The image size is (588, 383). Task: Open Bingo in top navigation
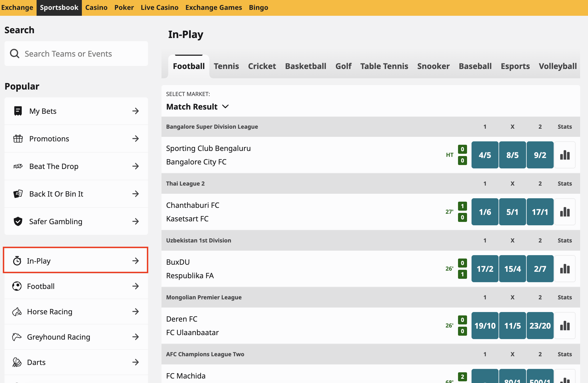[258, 8]
